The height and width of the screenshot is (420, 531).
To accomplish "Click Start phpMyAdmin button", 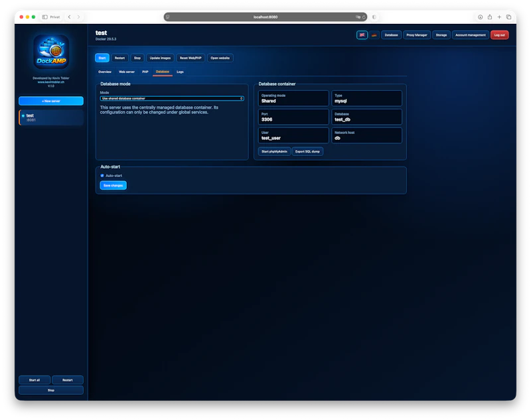I will 274,151.
